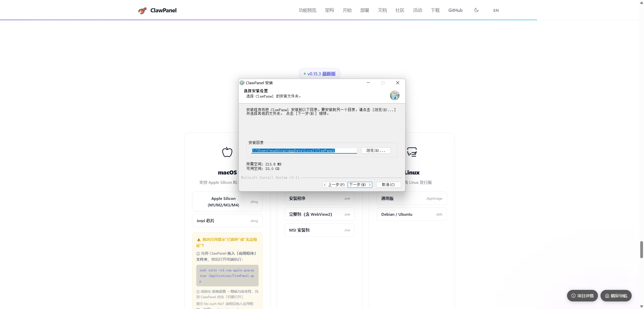This screenshot has width=644, height=309.
Task: Go to the 下载 nav item
Action: [x=435, y=10]
